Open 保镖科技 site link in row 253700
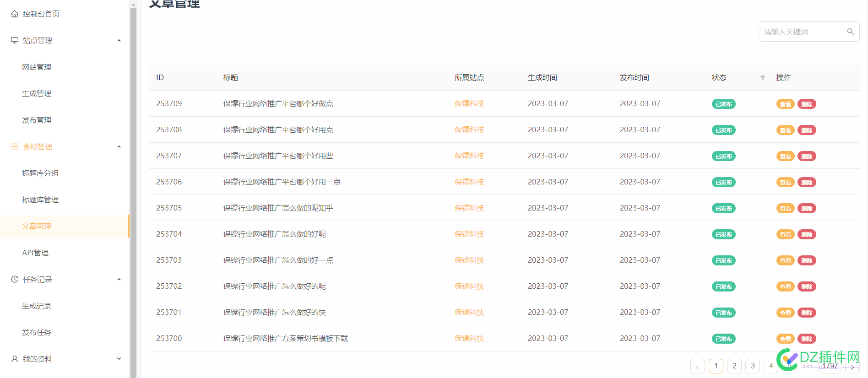Screen dimensions: 868x378 [469, 339]
